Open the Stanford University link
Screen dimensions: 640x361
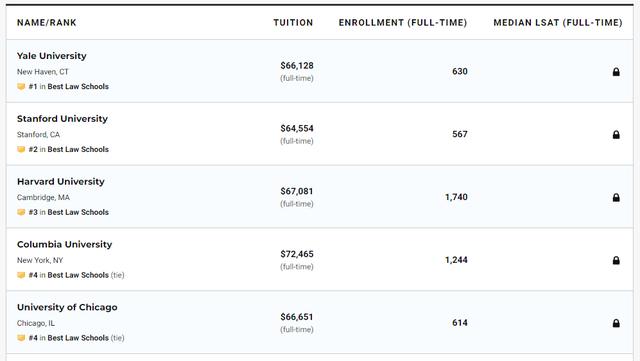[x=62, y=119]
